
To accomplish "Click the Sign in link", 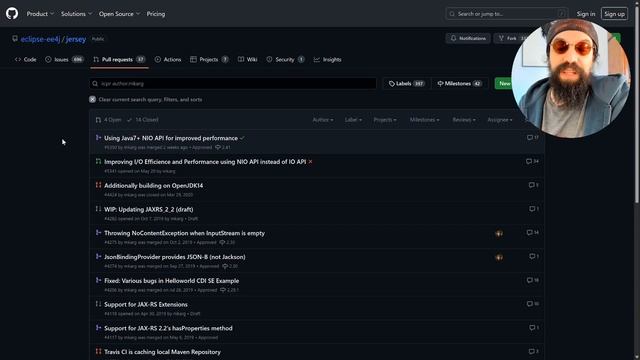I will click(586, 14).
